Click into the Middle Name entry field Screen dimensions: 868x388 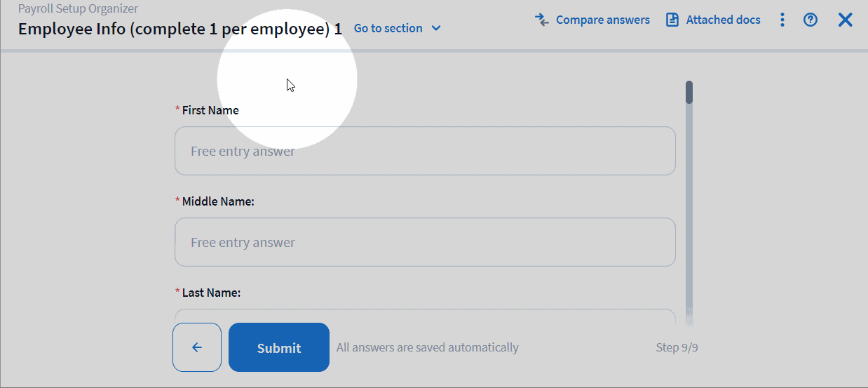pos(425,242)
